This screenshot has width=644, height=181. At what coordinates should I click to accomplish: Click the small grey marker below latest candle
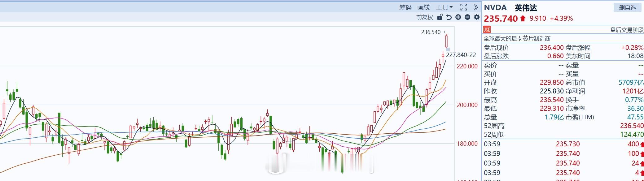pos(448,50)
